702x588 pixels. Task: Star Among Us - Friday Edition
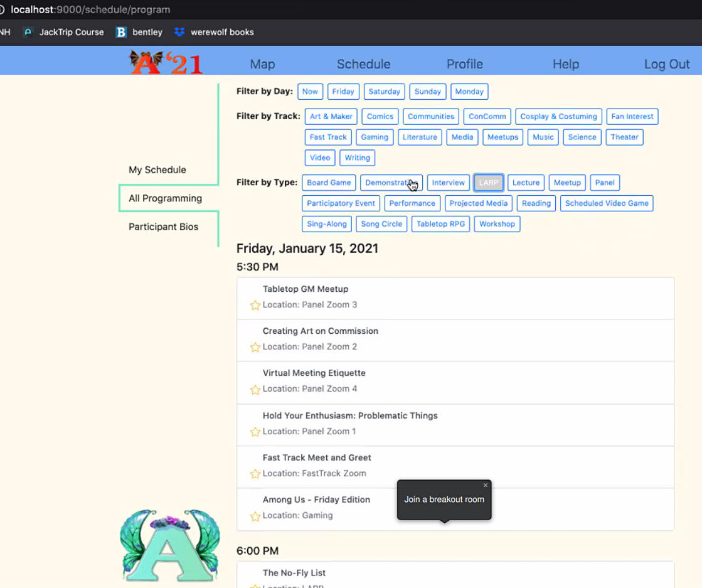(x=255, y=516)
